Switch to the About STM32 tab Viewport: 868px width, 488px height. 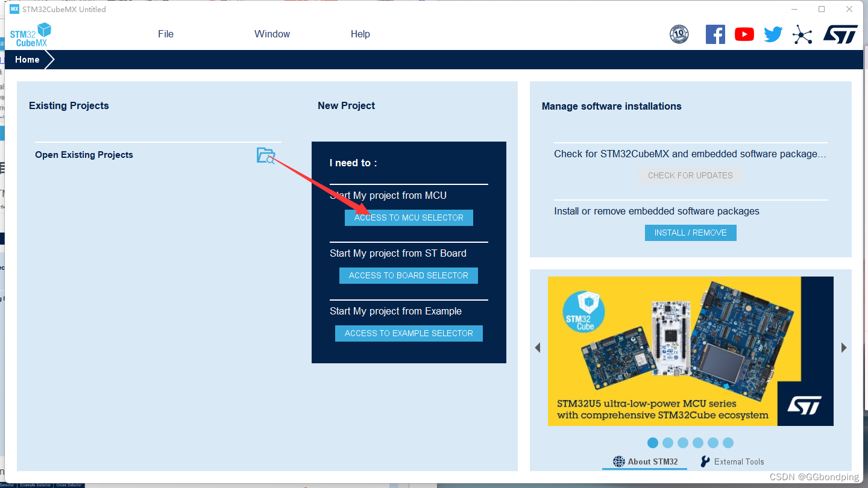coord(645,461)
